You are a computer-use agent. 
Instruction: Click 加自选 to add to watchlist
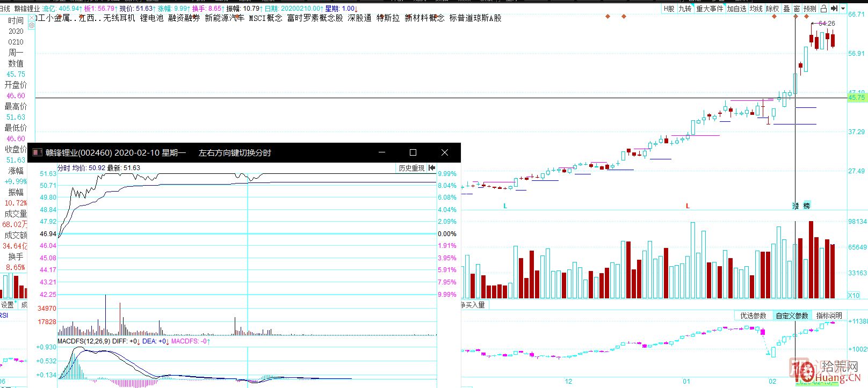[737, 9]
